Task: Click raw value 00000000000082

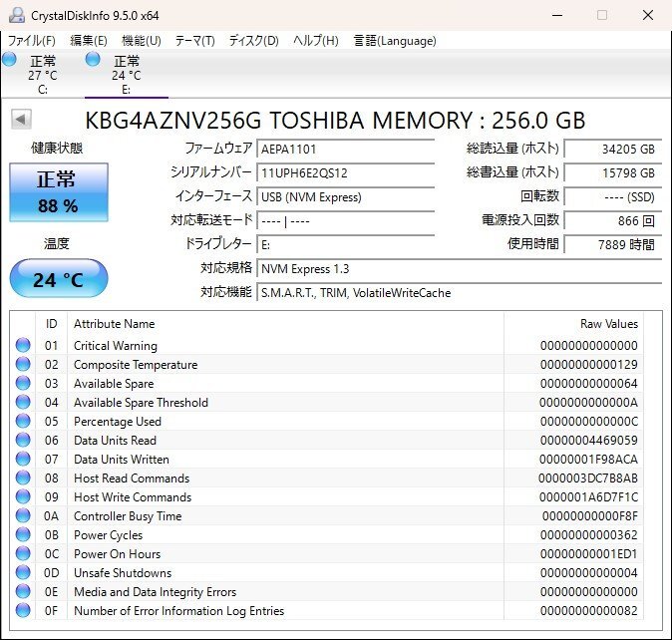Action: tap(589, 610)
